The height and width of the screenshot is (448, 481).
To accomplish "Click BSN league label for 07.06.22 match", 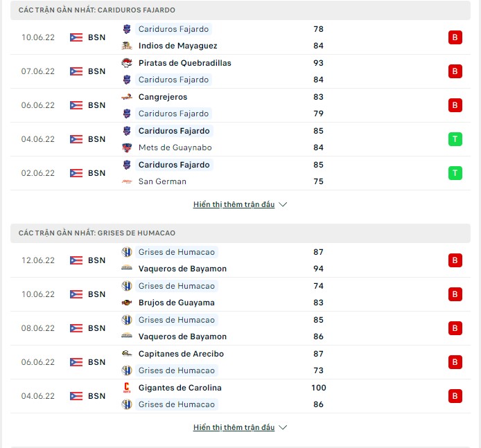I will pos(96,71).
